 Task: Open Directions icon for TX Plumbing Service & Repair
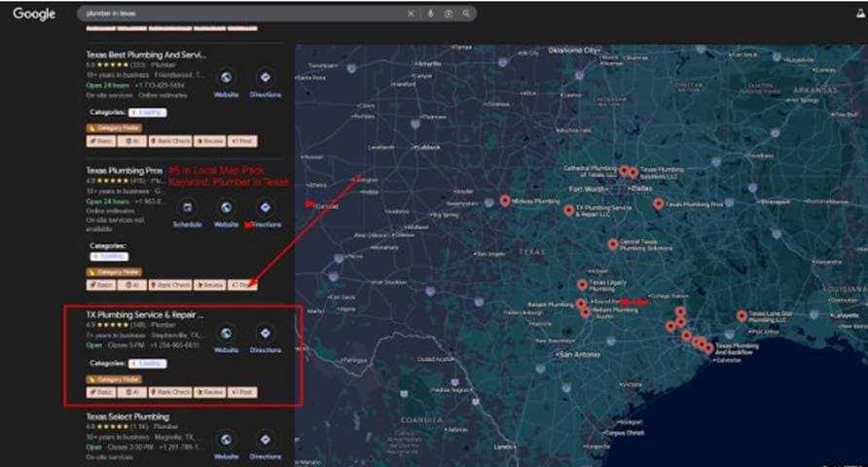point(265,333)
